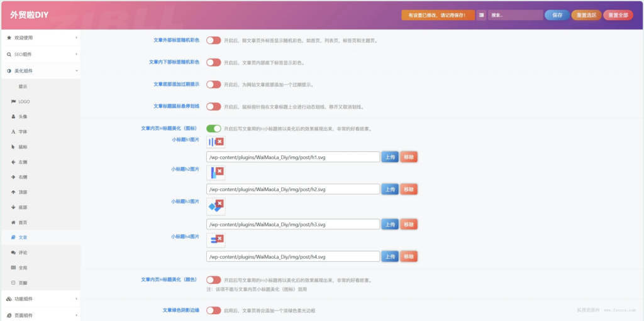Click the h3.svg path input field
Screen dimensions: 644x321
pyautogui.click(x=293, y=224)
